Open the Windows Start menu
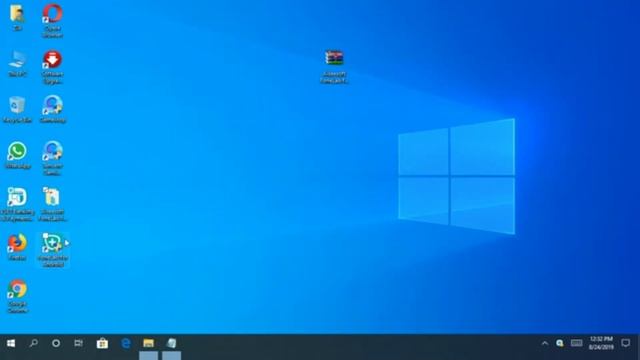The height and width of the screenshot is (360, 640). click(11, 343)
